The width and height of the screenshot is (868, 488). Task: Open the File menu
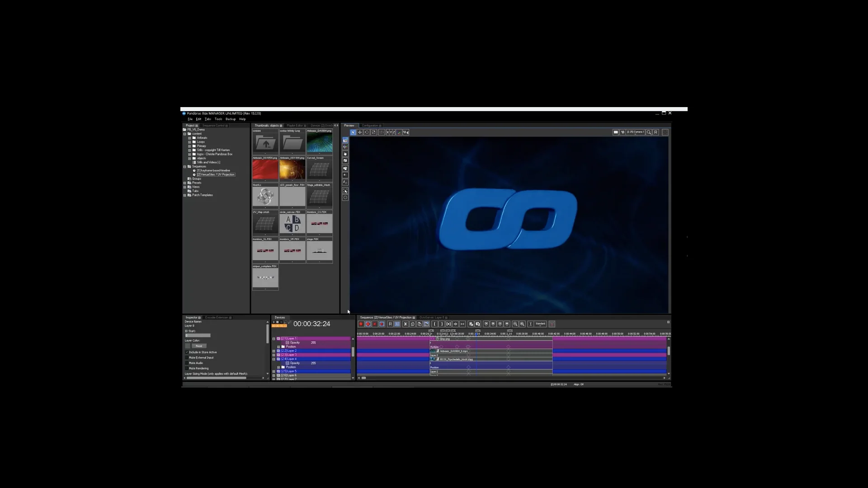click(190, 119)
